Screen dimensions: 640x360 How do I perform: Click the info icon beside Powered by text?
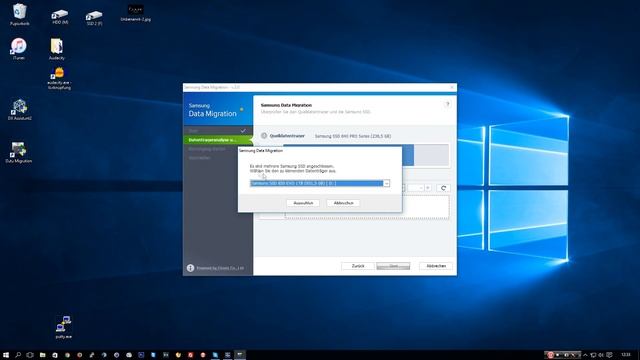point(190,268)
